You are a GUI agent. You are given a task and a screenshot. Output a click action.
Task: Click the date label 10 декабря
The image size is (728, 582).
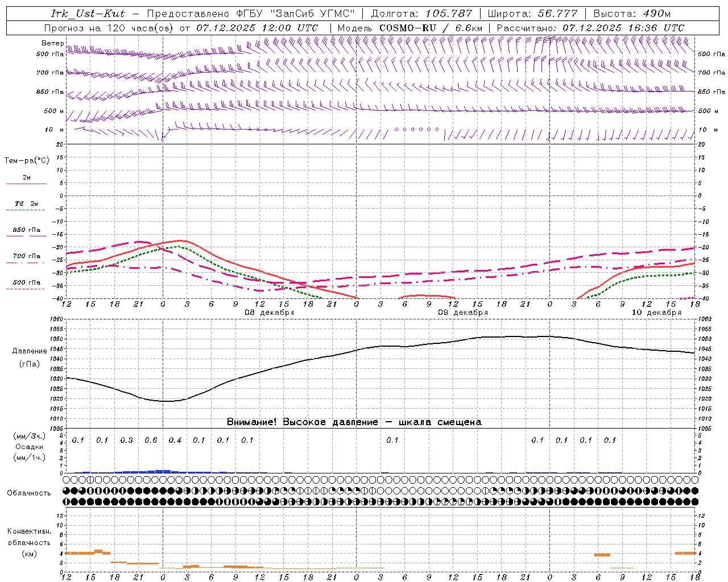pyautogui.click(x=656, y=313)
